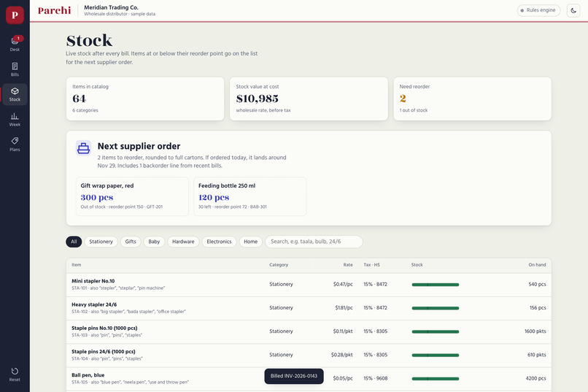The width and height of the screenshot is (588, 392).
Task: Filter stock by Home
Action: pyautogui.click(x=250, y=242)
